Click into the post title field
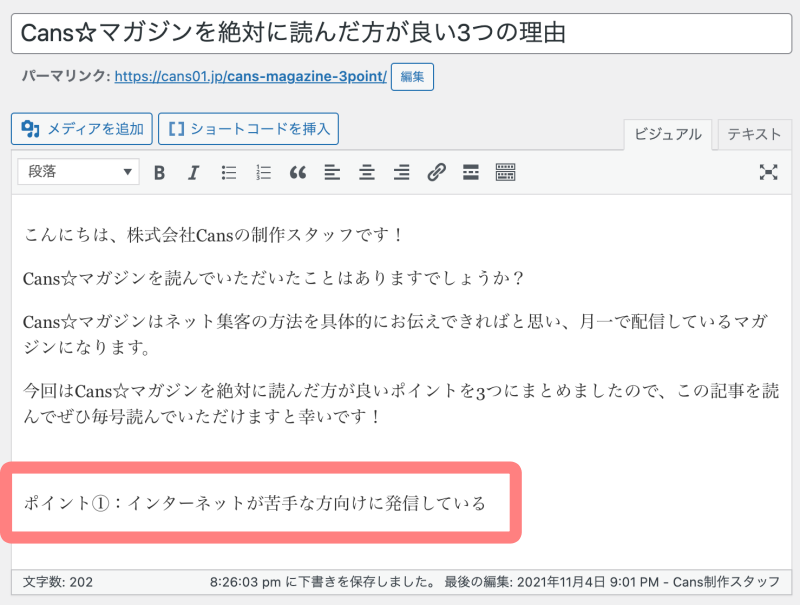Viewport: 800px width, 605px height. (x=400, y=33)
